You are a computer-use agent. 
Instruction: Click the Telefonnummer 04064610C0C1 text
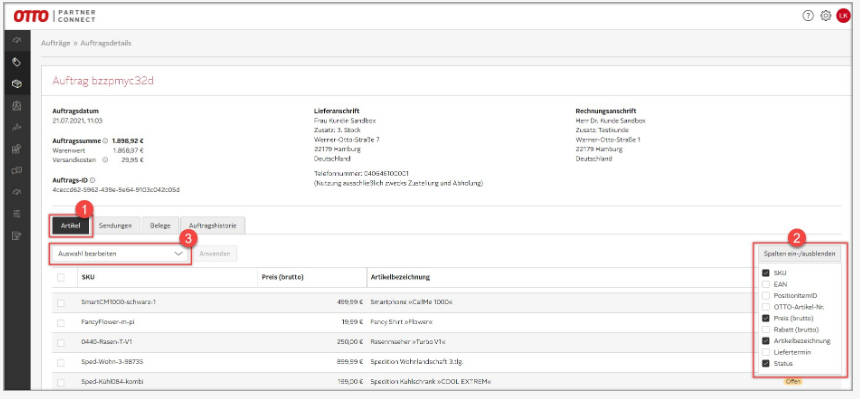(361, 173)
